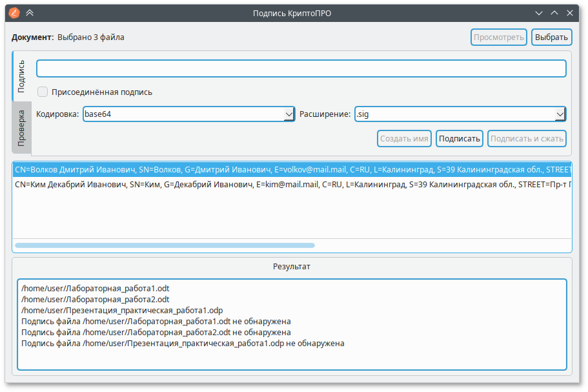The image size is (588, 392).
Task: Click the certificate list horizontal scrollbar
Action: [x=165, y=245]
